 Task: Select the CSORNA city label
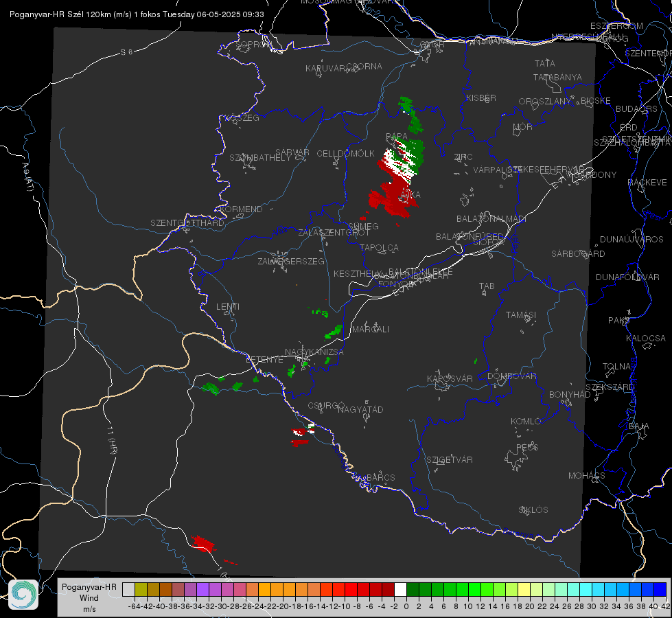[x=364, y=67]
